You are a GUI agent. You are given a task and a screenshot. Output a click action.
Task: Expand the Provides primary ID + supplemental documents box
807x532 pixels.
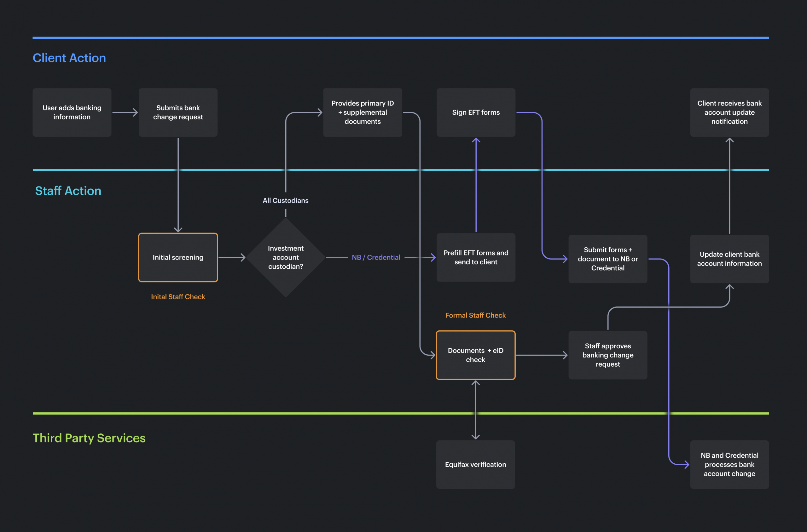coord(362,112)
